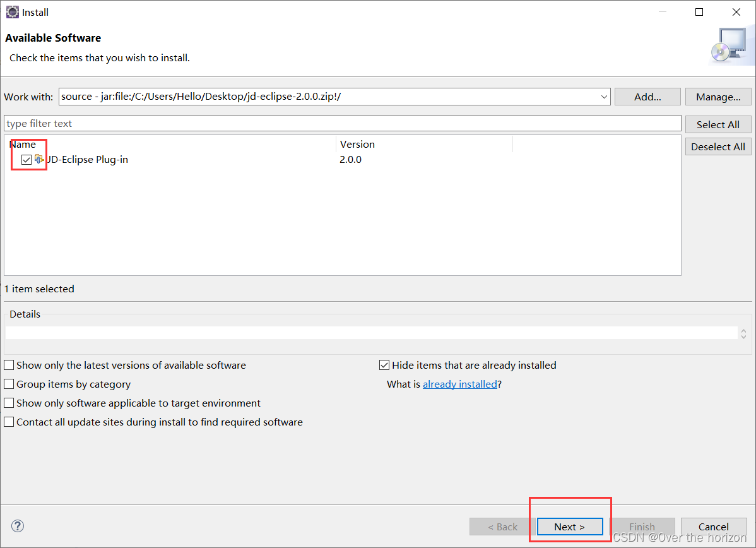Enable Group items by category checkbox
The width and height of the screenshot is (756, 548).
point(9,384)
